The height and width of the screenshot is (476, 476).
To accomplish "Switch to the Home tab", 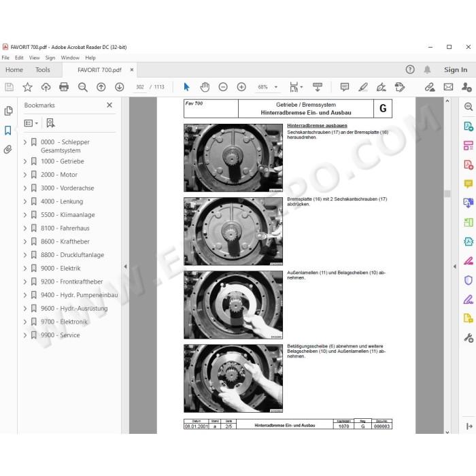I will [x=14, y=70].
